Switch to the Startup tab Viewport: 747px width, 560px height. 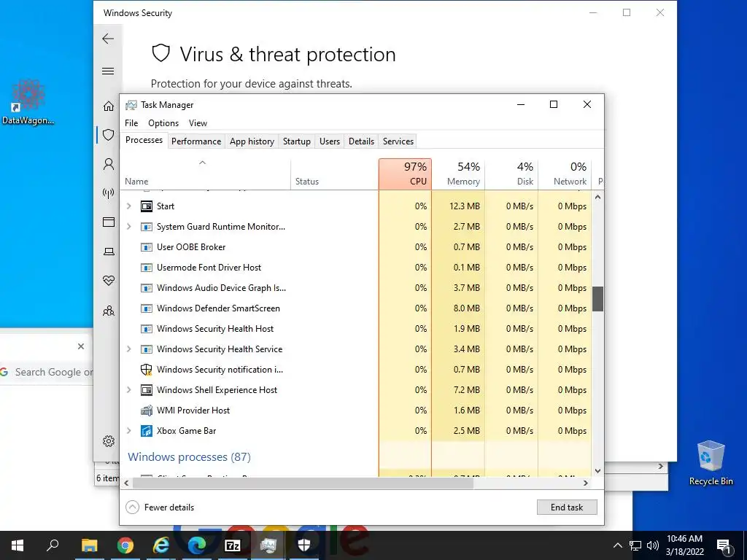click(x=296, y=141)
